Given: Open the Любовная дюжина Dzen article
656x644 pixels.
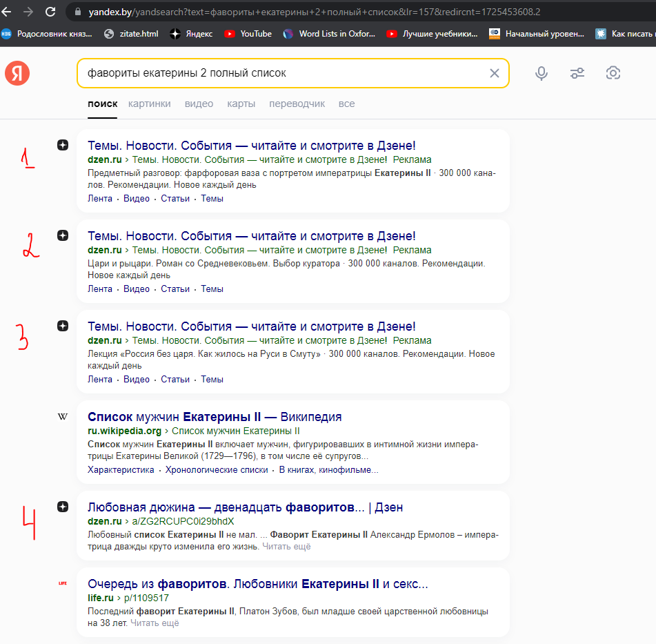Looking at the screenshot, I should point(245,507).
